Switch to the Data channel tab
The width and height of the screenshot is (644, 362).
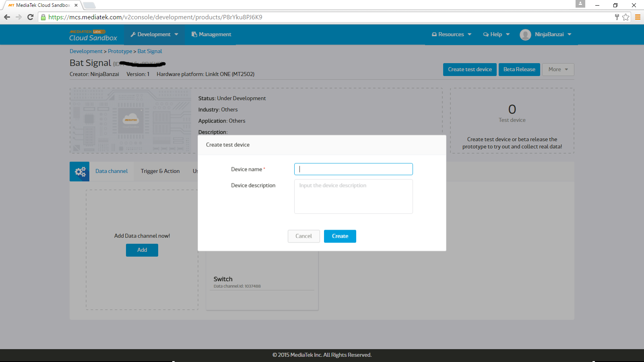coord(111,171)
